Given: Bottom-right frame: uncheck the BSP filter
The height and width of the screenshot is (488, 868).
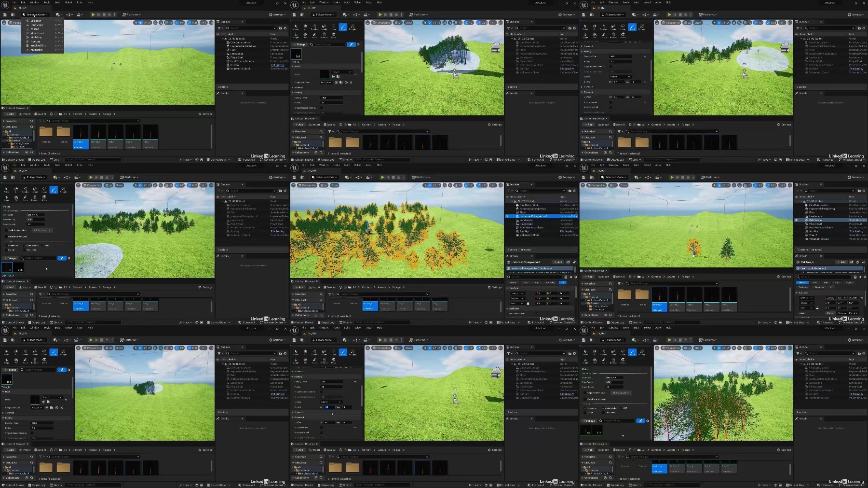Looking at the screenshot, I should click(x=621, y=408).
